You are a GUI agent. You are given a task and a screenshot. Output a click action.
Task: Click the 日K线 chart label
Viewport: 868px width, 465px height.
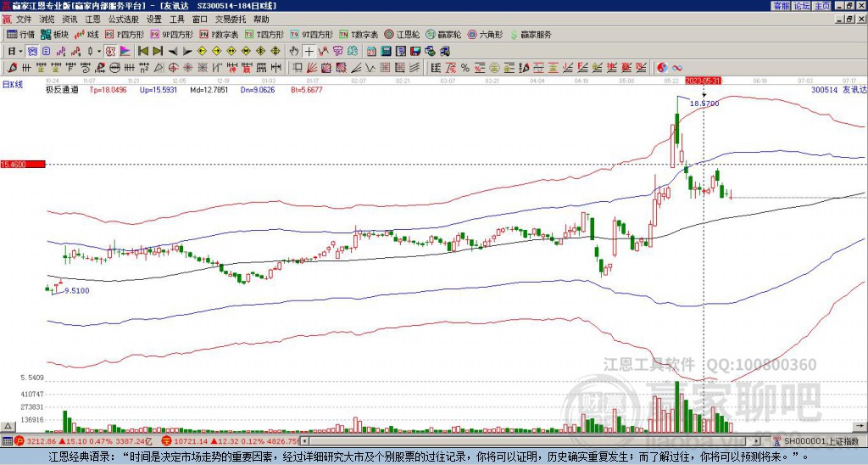pyautogui.click(x=13, y=85)
